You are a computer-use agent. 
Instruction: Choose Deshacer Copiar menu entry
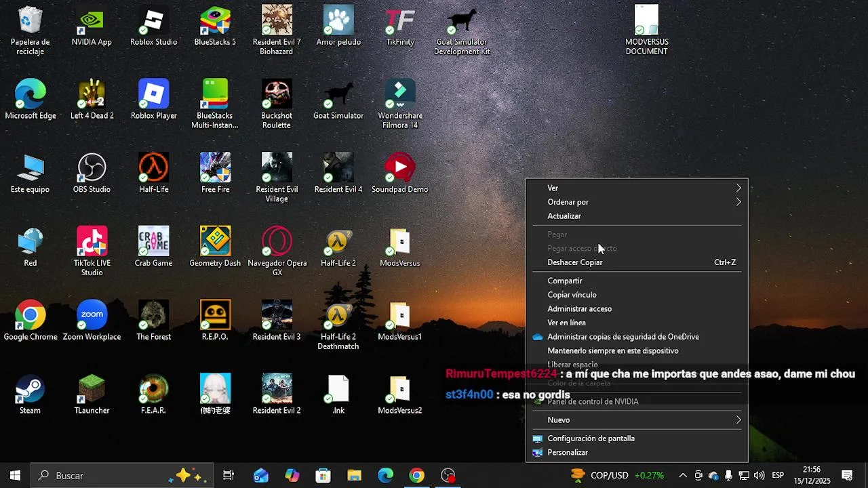click(637, 262)
